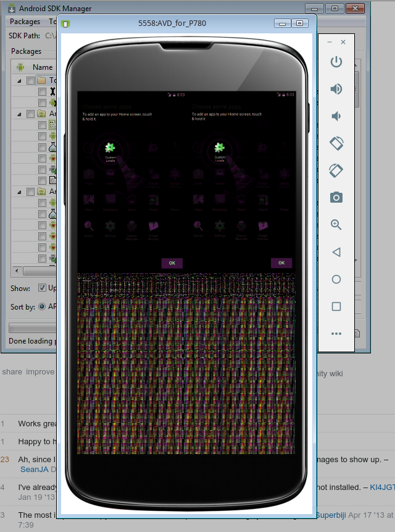Screen dimensions: 395x532
Task: Rotate the emulator device left
Action: pos(336,143)
